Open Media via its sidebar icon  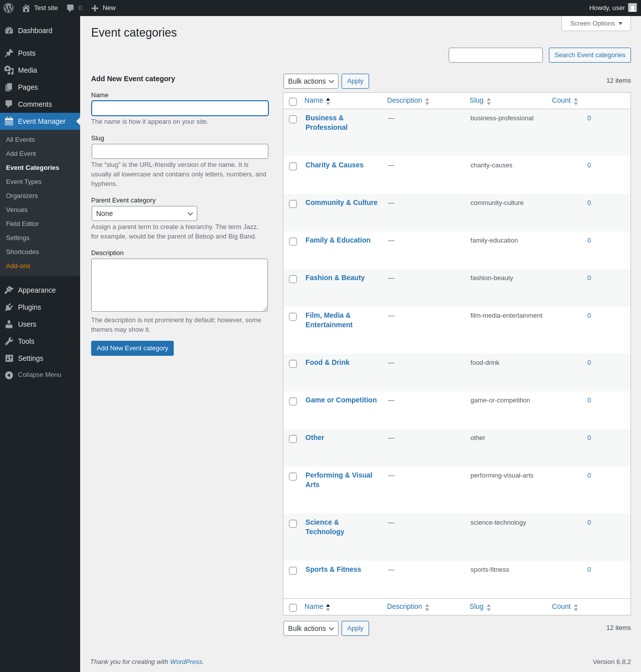[9, 70]
